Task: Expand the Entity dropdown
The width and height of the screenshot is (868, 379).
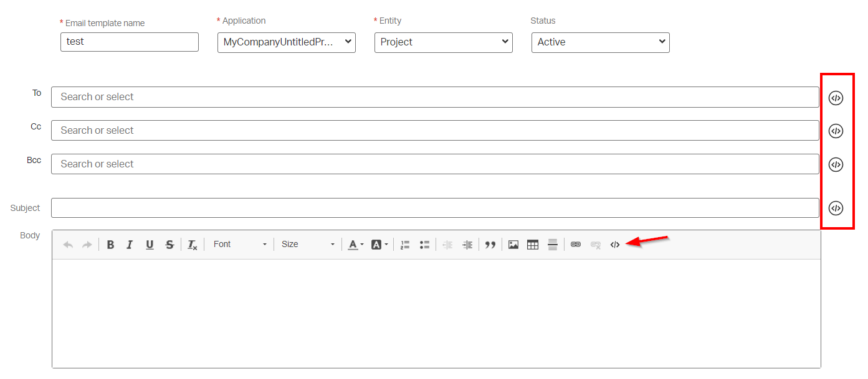Action: point(444,42)
